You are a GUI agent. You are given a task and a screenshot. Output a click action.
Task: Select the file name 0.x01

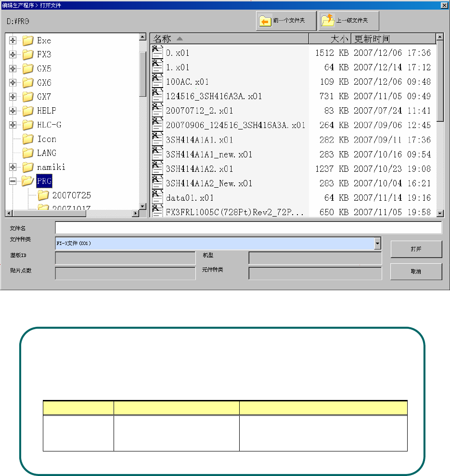pyautogui.click(x=178, y=53)
